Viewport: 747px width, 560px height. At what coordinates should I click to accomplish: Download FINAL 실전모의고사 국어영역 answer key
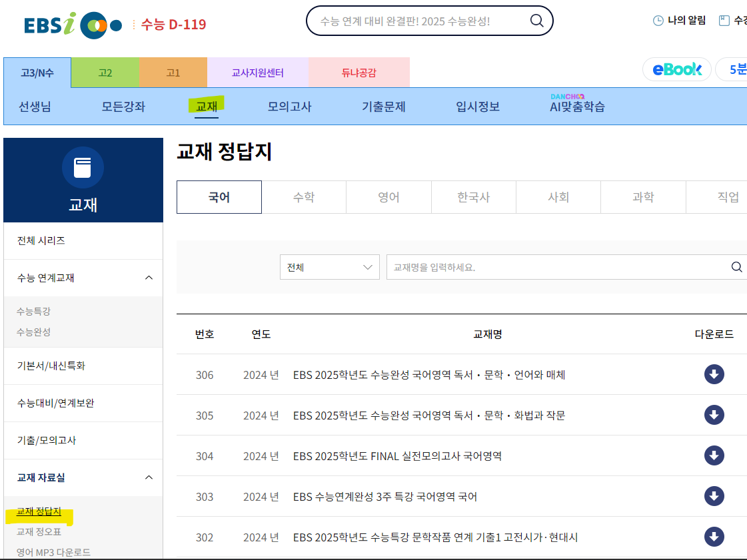[714, 455]
